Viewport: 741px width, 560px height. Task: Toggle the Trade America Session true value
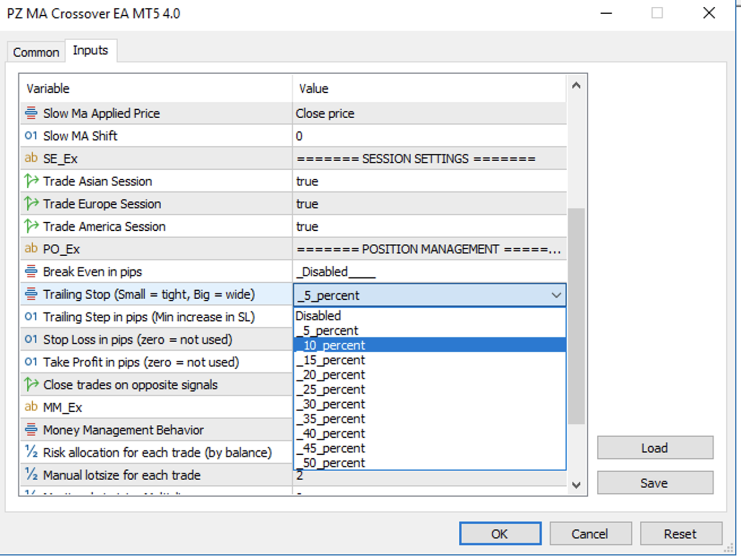pos(307,227)
